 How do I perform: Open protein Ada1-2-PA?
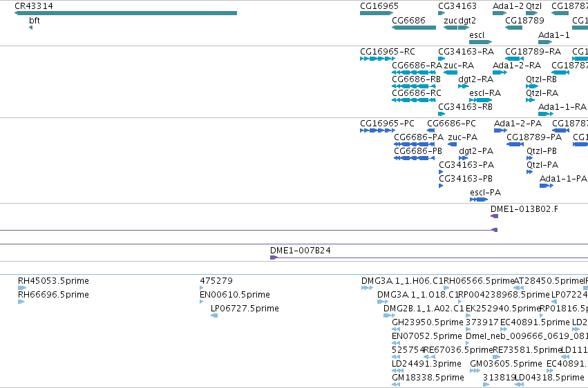pos(518,123)
